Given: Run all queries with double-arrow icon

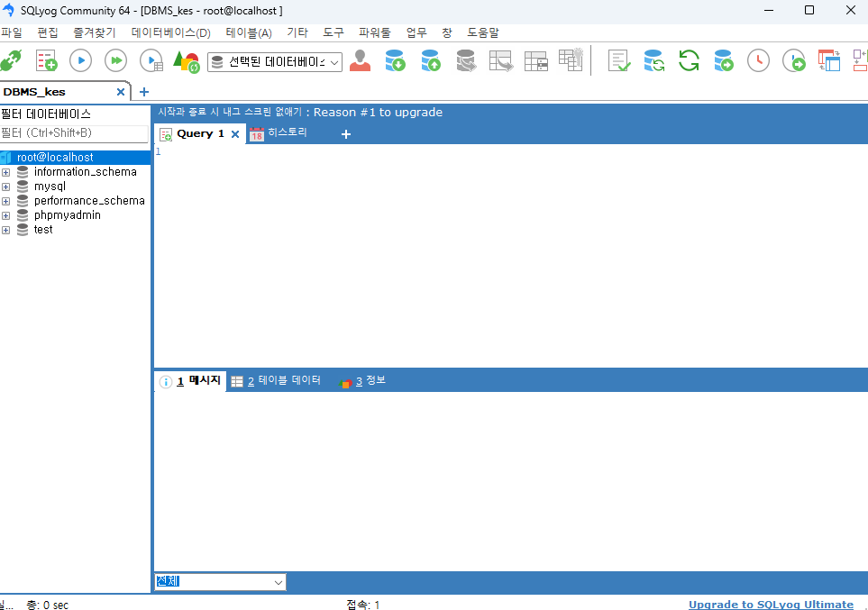Looking at the screenshot, I should pos(115,60).
